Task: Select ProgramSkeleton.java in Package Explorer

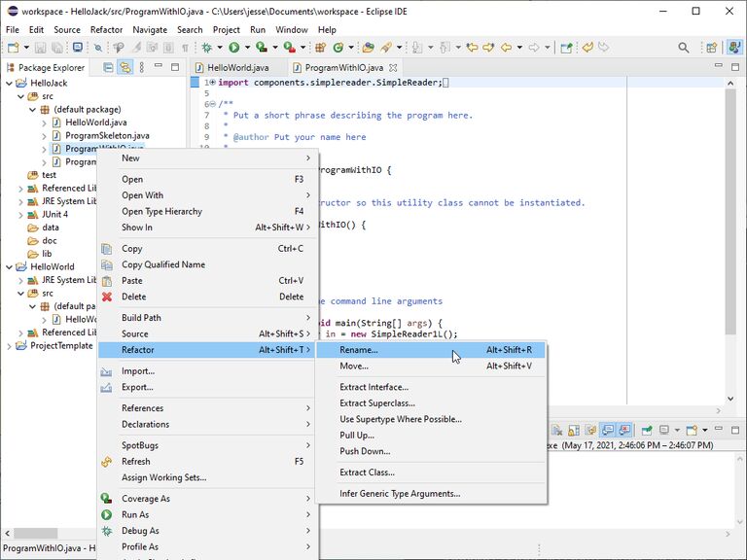Action: [x=107, y=135]
